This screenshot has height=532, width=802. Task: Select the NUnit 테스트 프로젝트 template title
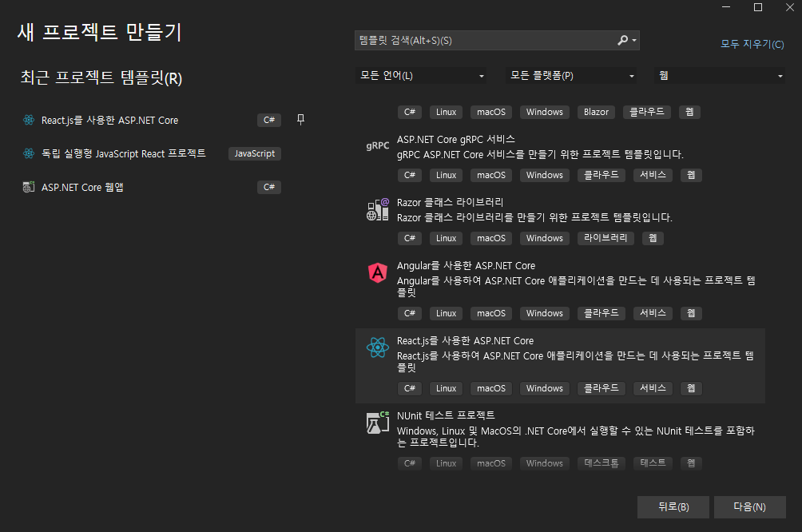(x=446, y=415)
